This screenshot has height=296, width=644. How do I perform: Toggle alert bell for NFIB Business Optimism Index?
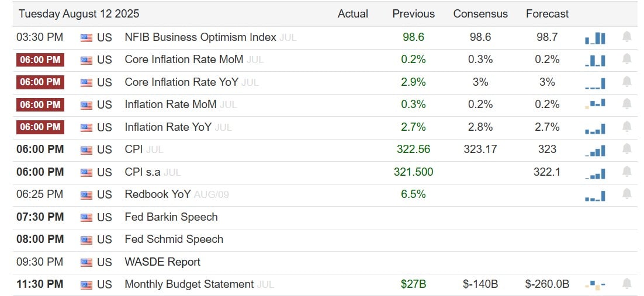626,37
